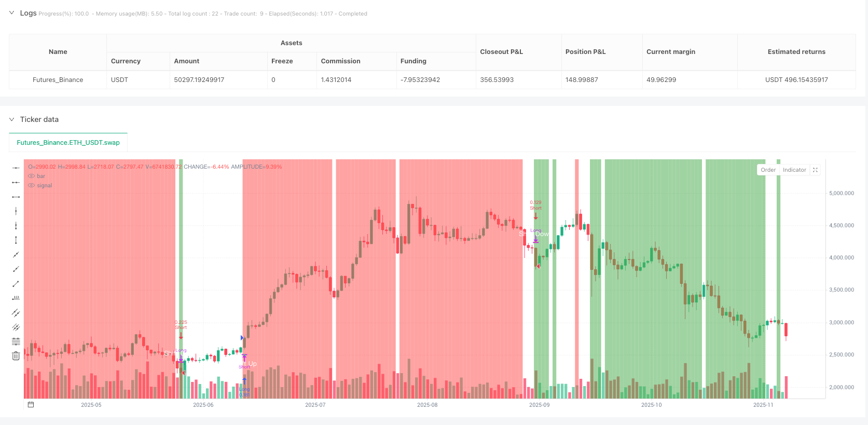Select the horizontal ray line drawing tool
Viewport: 868px width, 425px height.
[16, 182]
